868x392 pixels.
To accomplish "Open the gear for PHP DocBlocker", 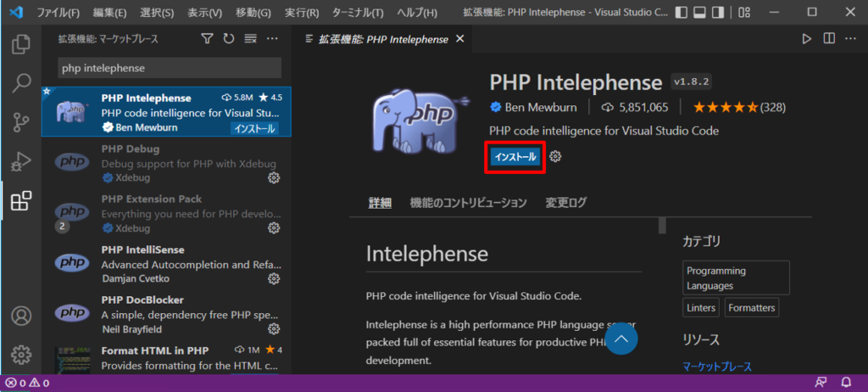I will [274, 329].
